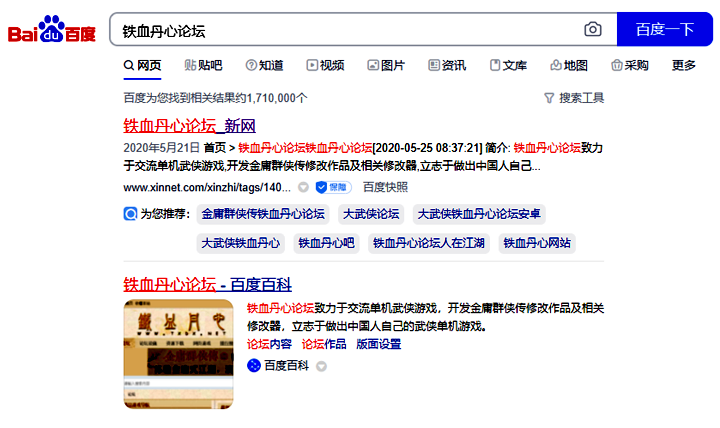The image size is (720, 428).
Task: Click the 搜索工具 filter icon
Action: (x=548, y=98)
